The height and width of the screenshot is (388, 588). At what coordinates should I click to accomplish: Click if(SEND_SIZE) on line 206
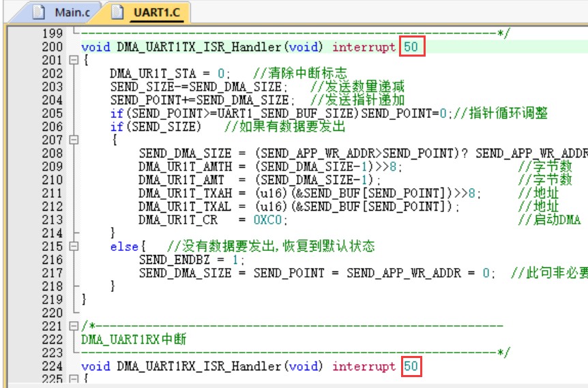[x=156, y=127]
